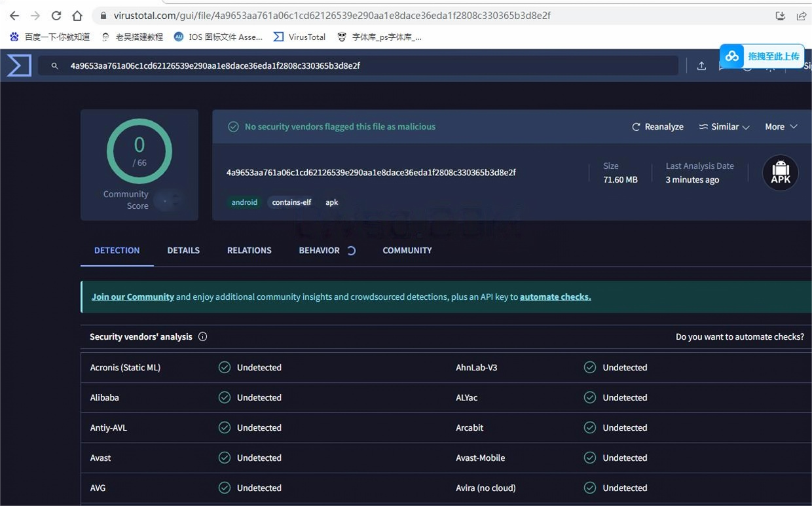
Task: Click the Avira (no cloud) vendor name
Action: click(486, 488)
